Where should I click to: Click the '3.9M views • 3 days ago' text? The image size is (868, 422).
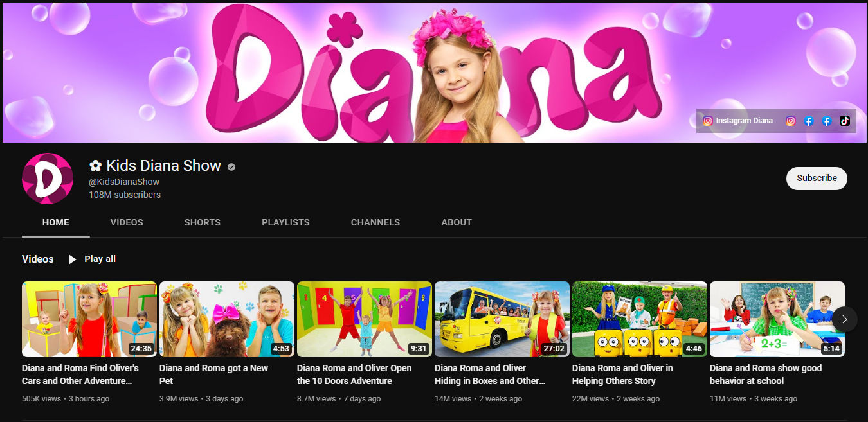[x=201, y=399]
